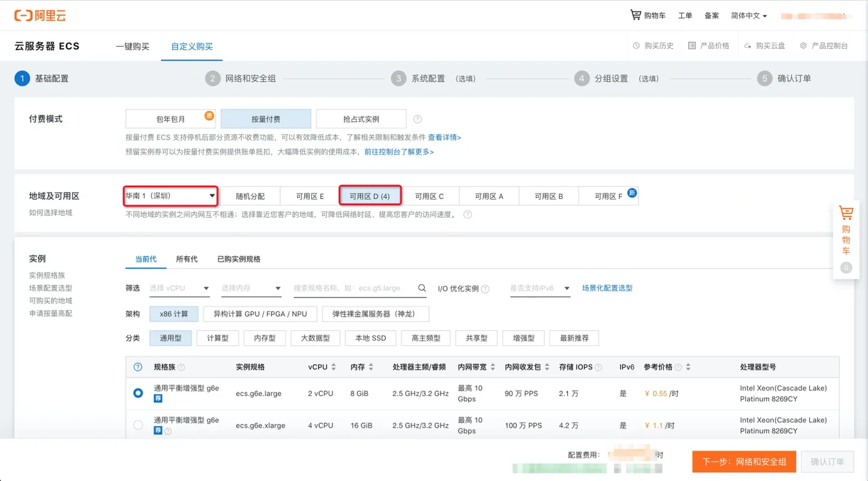
Task: Sort by 内网收发包 column arrows
Action: click(547, 367)
